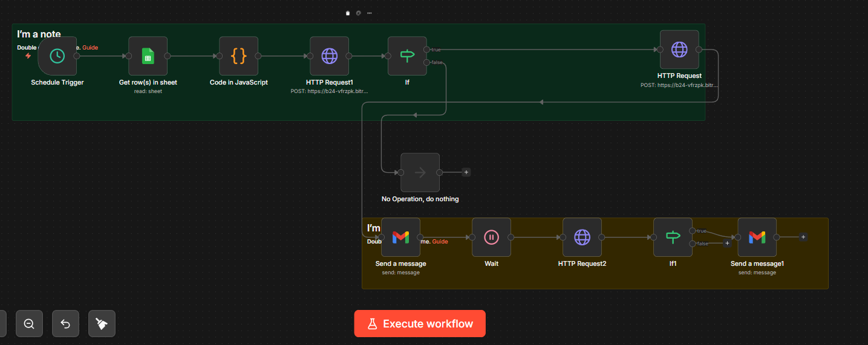Click the Schedule Trigger output port
Viewport: 868px width, 345px height.
77,56
